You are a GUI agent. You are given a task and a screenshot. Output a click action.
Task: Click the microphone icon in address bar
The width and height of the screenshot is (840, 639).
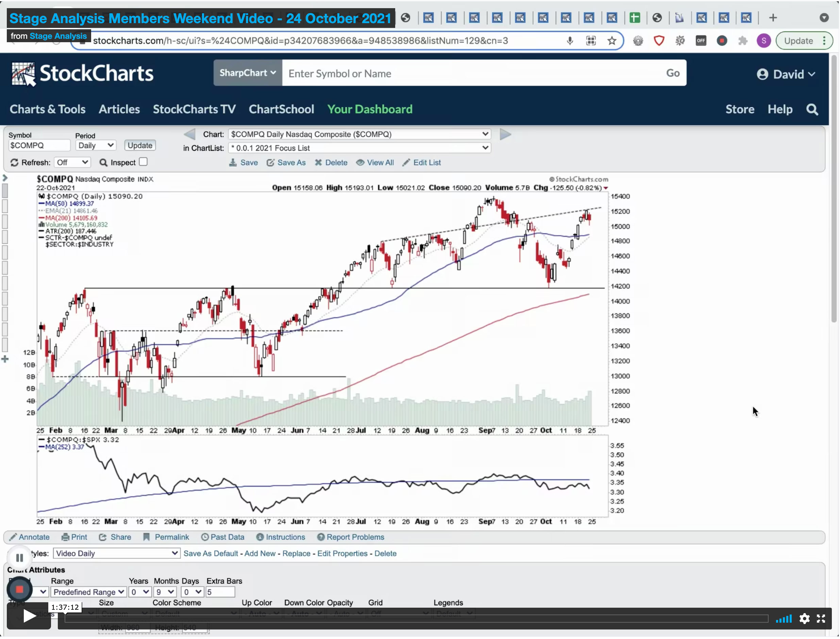point(569,41)
